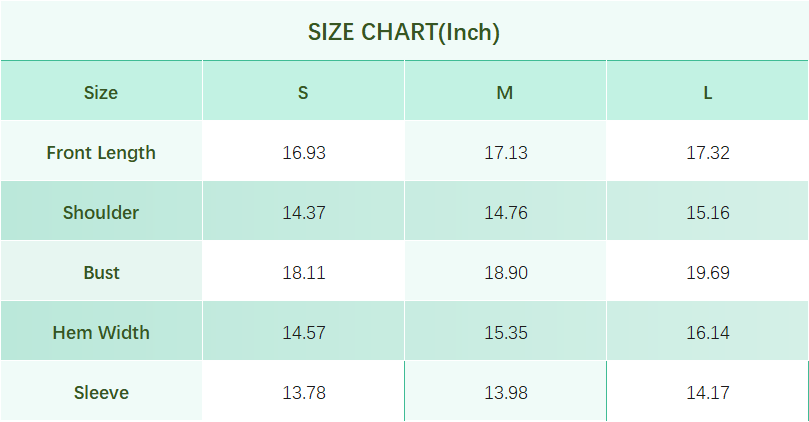Image resolution: width=809 pixels, height=422 pixels.
Task: Click Bust value 18.11
Action: point(304,273)
